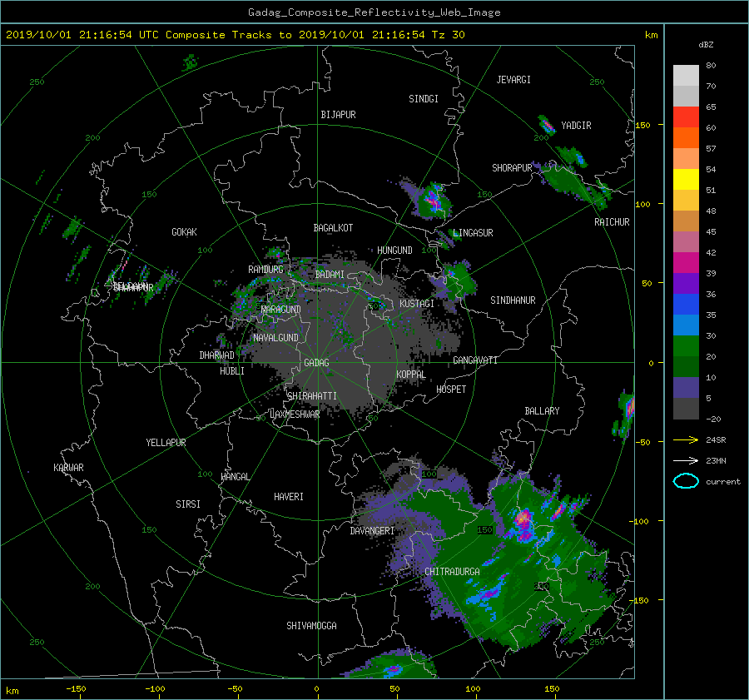Select the green 20 dBZ color swatch
The height and width of the screenshot is (700, 749).
(x=686, y=346)
